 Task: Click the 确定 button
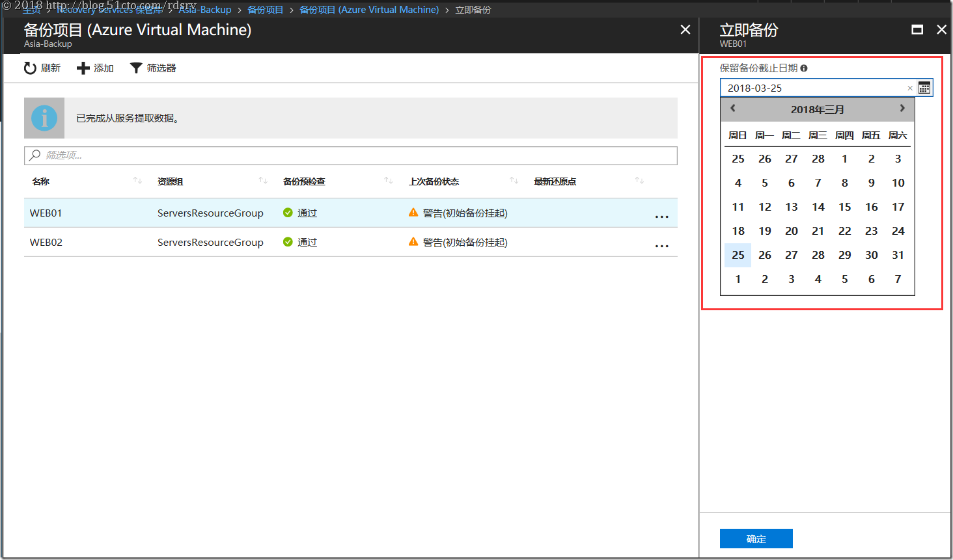tap(756, 539)
